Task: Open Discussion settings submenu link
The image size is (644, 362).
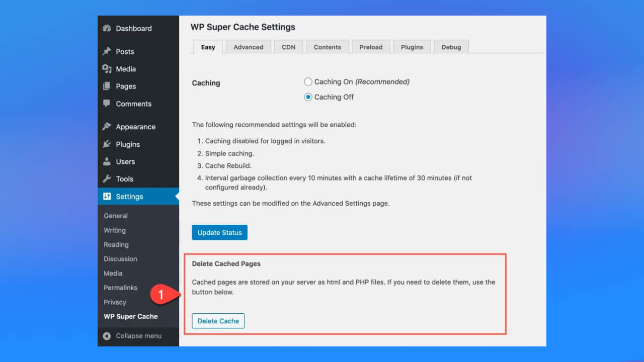Action: click(x=120, y=259)
